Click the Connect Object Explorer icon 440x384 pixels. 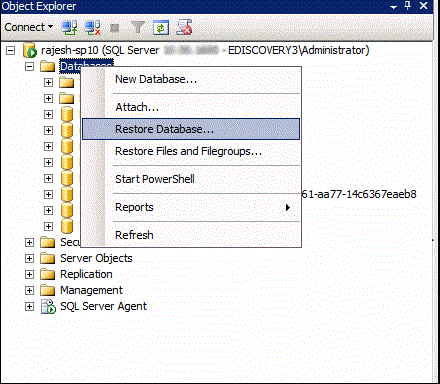tap(70, 27)
